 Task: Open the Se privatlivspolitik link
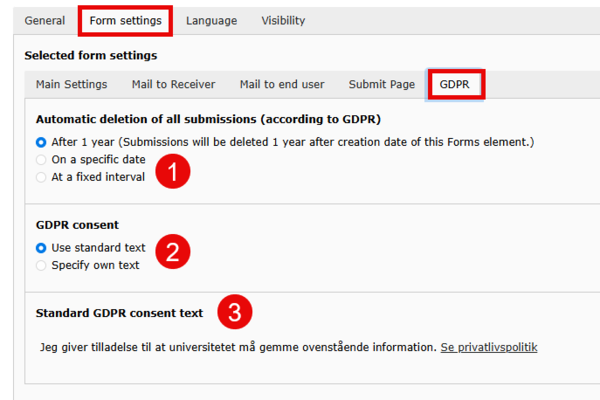(x=489, y=348)
